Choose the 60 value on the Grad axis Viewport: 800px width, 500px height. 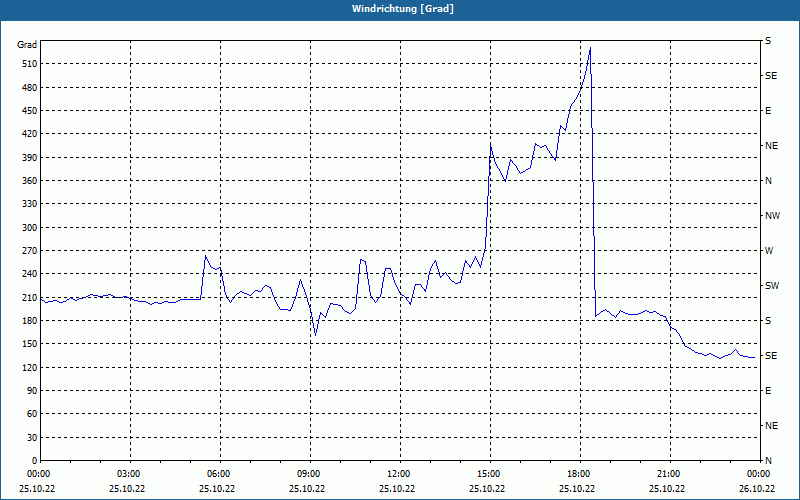point(31,414)
